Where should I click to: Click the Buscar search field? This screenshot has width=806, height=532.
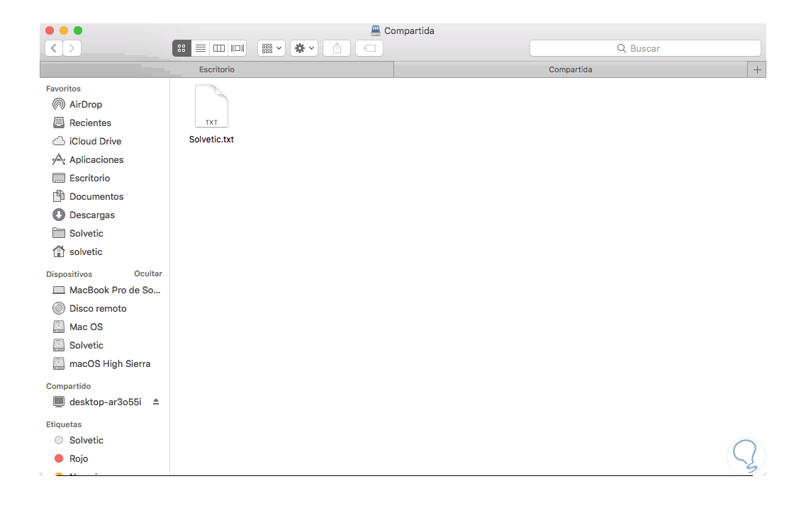click(x=645, y=48)
